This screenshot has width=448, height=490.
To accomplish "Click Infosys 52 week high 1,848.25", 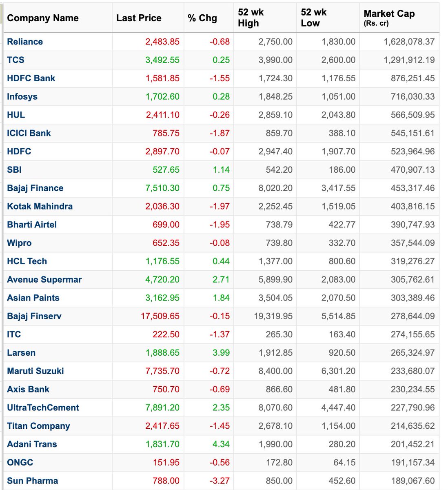I will (x=275, y=97).
